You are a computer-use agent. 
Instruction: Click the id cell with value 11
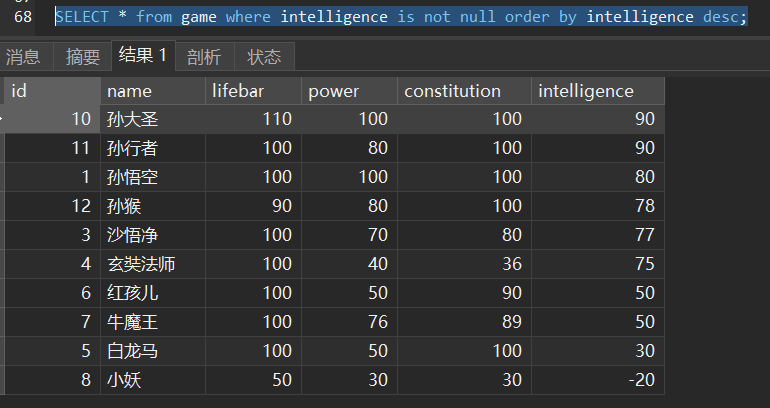53,148
